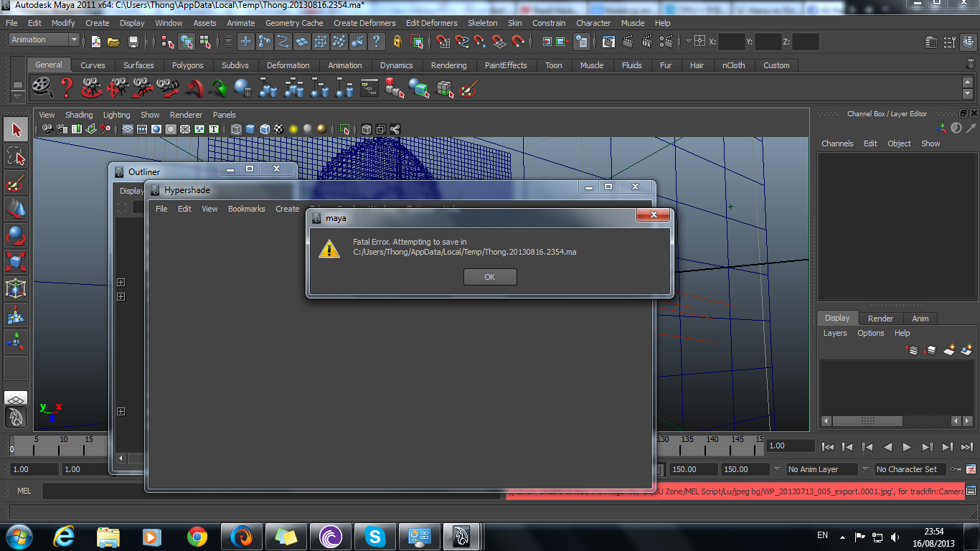Open the Skeleton menu
Image resolution: width=980 pixels, height=551 pixels.
point(483,23)
